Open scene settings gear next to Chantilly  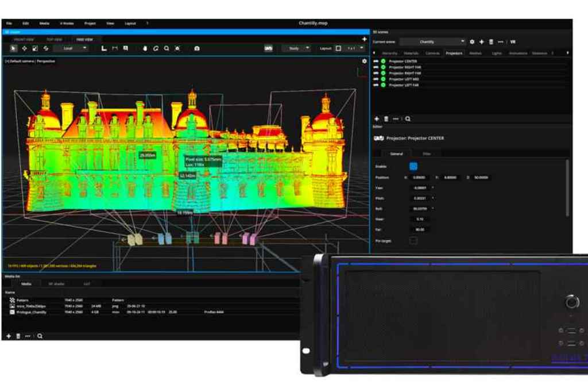[x=472, y=42]
